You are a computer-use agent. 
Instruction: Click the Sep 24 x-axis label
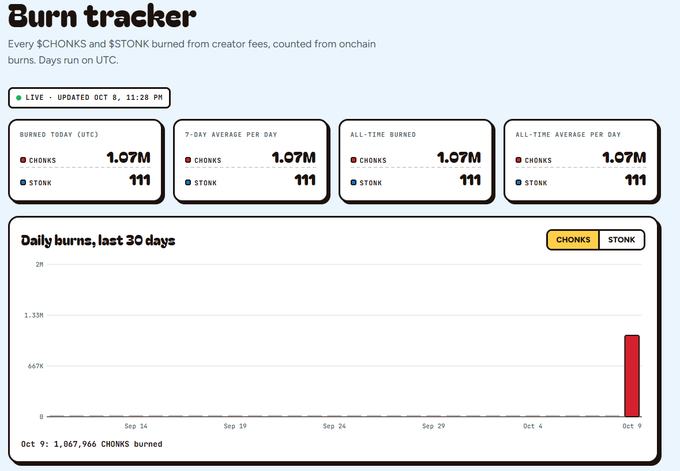pyautogui.click(x=334, y=426)
